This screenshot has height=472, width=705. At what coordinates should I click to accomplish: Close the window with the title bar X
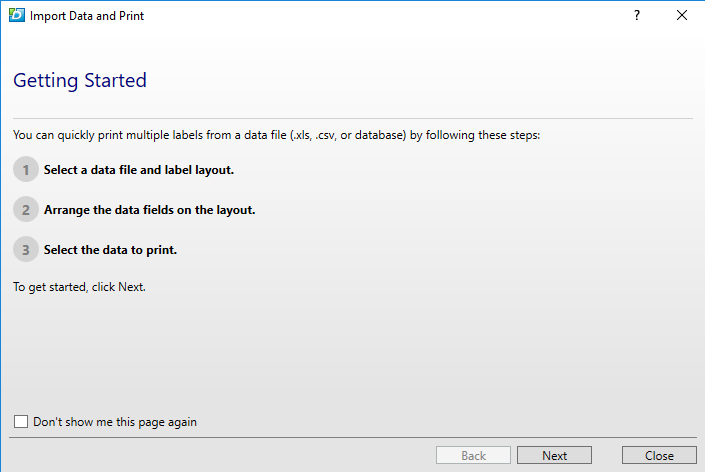pyautogui.click(x=682, y=15)
